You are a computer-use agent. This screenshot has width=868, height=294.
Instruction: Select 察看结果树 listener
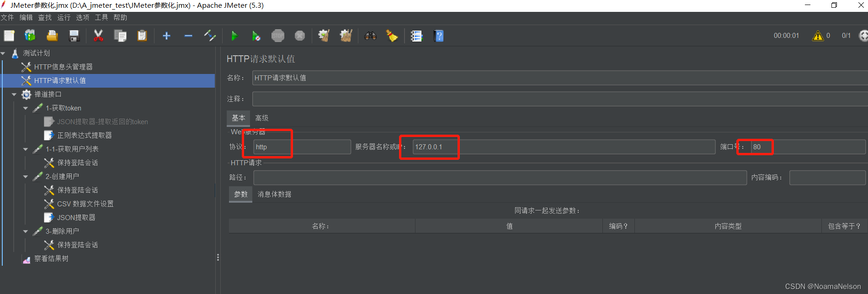point(51,259)
